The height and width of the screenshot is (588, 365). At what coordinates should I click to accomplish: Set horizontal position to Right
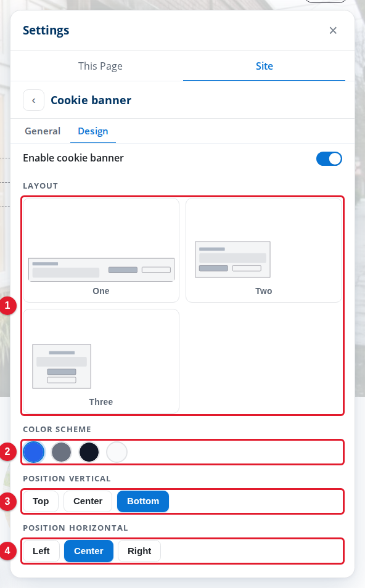tap(139, 551)
